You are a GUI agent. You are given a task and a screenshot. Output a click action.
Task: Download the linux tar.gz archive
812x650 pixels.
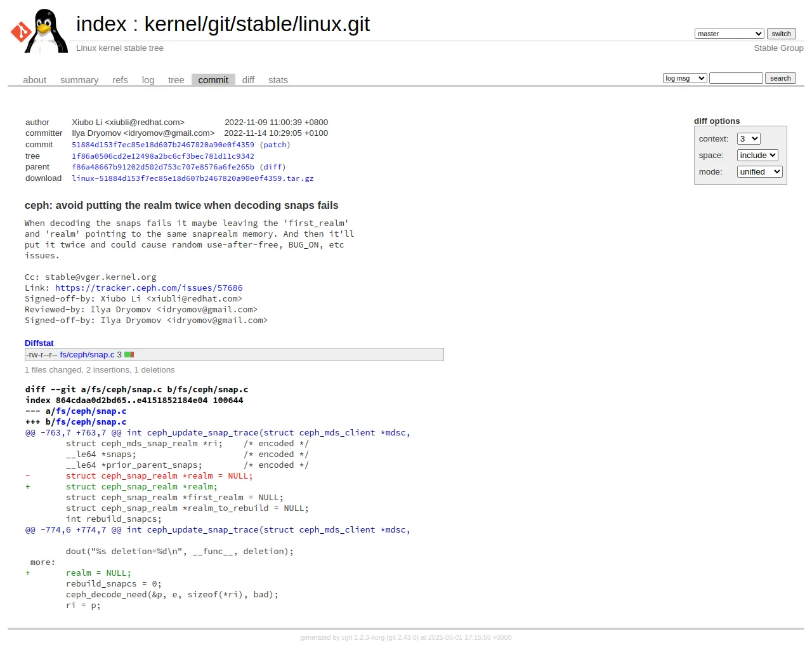[x=193, y=178]
